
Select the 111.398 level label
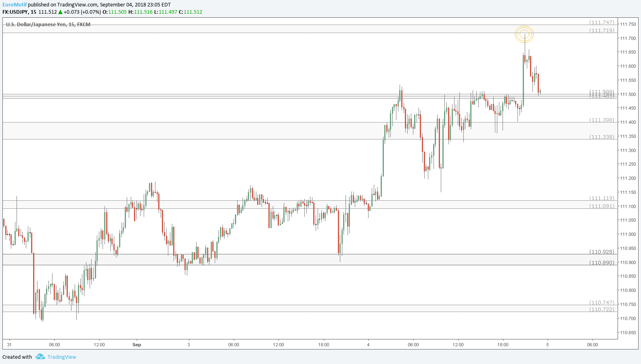(x=601, y=120)
